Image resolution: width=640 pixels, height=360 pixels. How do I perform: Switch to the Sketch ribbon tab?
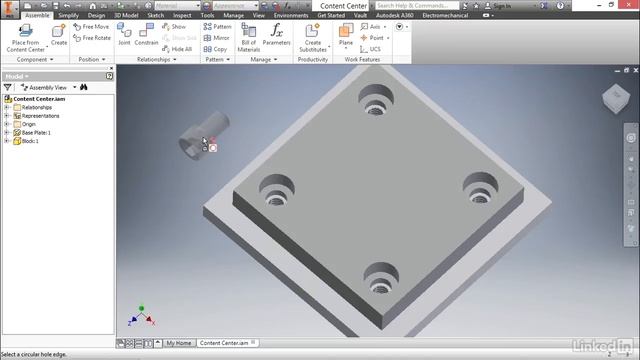[156, 16]
